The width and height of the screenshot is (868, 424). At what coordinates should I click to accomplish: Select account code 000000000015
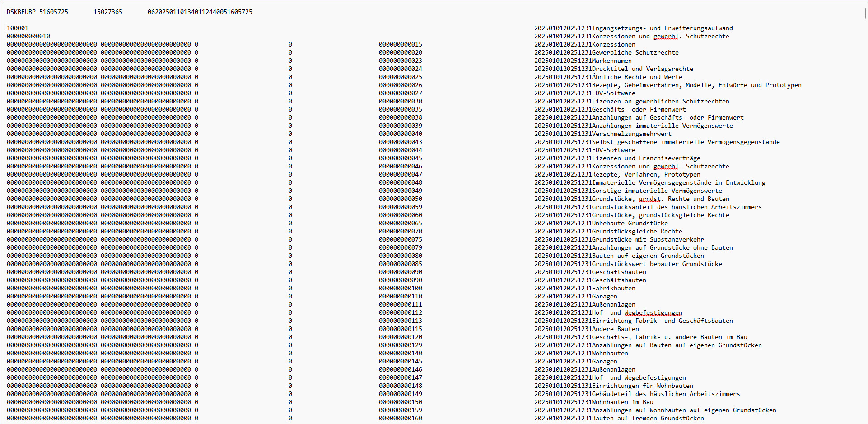click(x=401, y=44)
